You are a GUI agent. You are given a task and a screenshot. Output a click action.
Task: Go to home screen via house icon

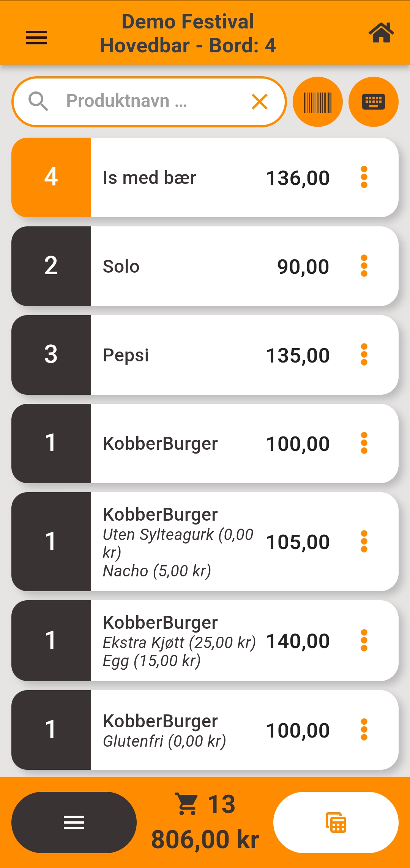(x=381, y=33)
